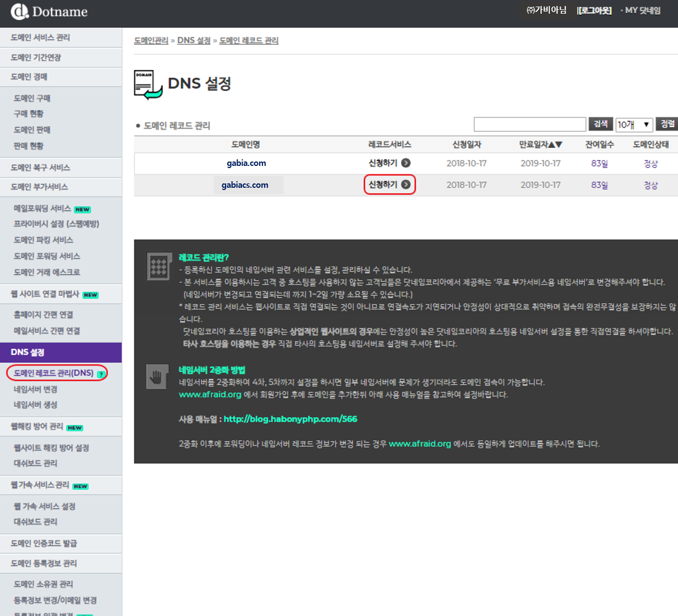Select 네임서버 변경 in sidebar
678x616 pixels.
(35, 390)
